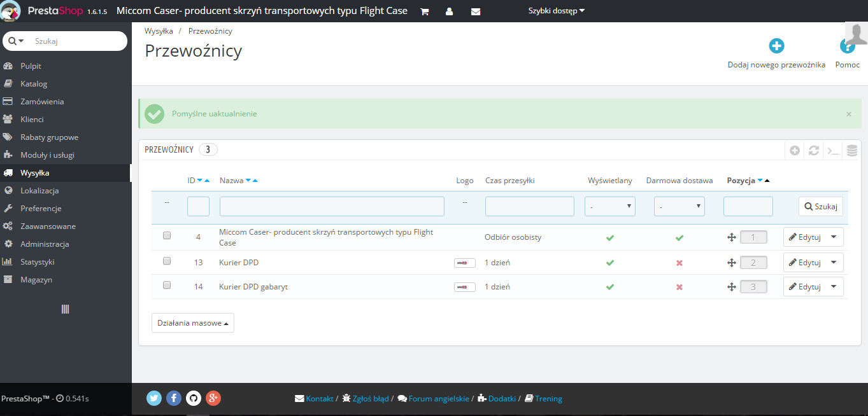The height and width of the screenshot is (416, 868).
Task: Open the Facebook link in footer
Action: [x=174, y=398]
